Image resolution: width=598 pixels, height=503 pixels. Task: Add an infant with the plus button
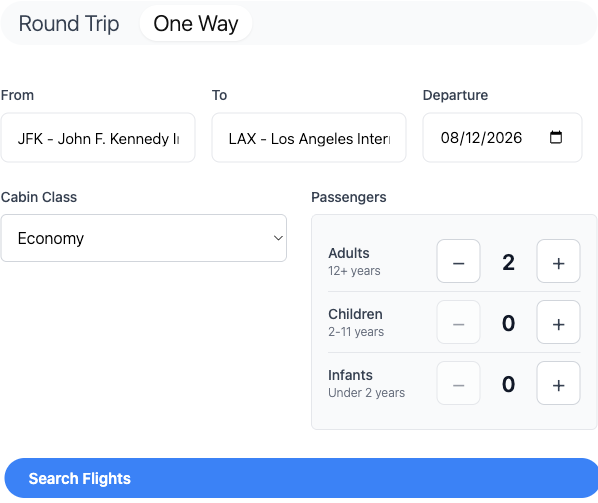click(558, 383)
